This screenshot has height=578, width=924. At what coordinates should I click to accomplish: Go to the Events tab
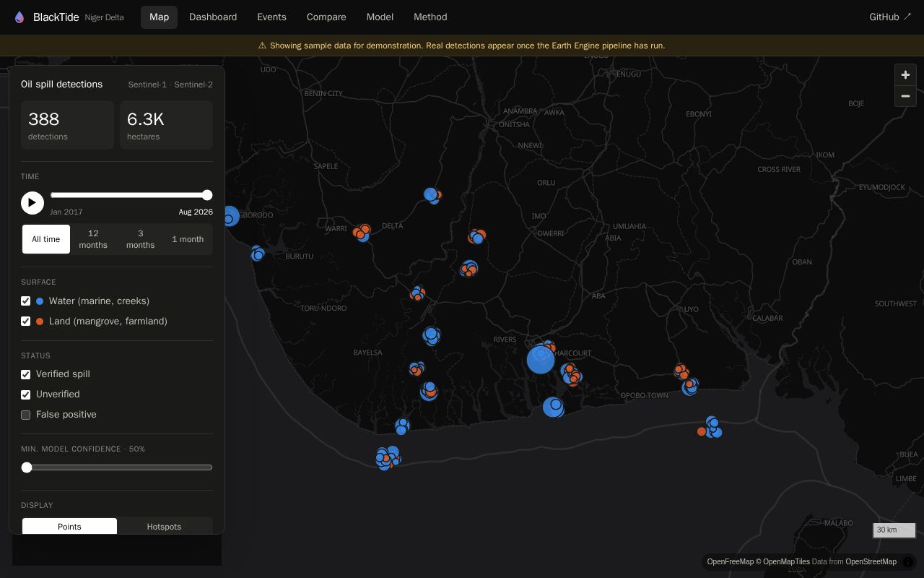coord(271,17)
